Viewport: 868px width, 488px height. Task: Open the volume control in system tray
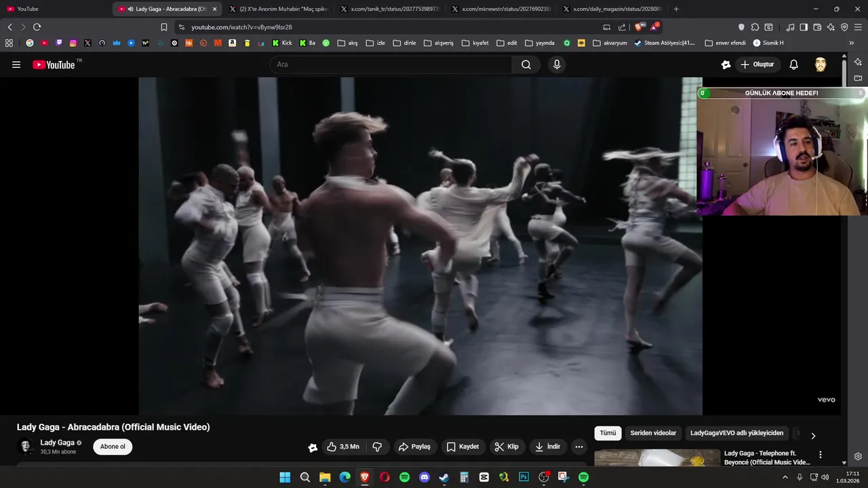[825, 477]
